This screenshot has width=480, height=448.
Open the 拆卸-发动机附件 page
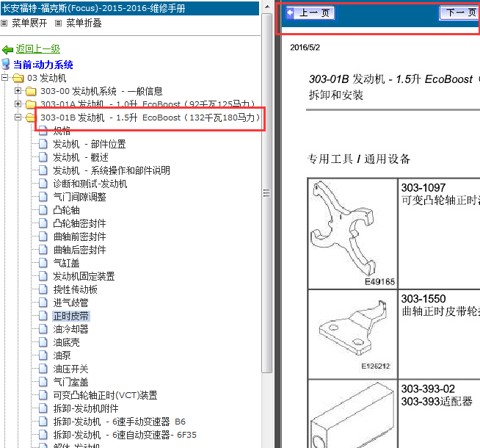(x=86, y=408)
